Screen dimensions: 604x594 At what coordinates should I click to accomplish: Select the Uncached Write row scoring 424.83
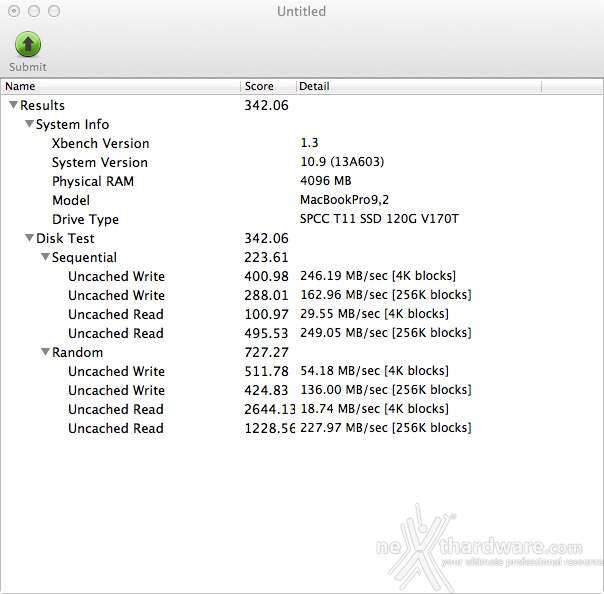coord(302,390)
